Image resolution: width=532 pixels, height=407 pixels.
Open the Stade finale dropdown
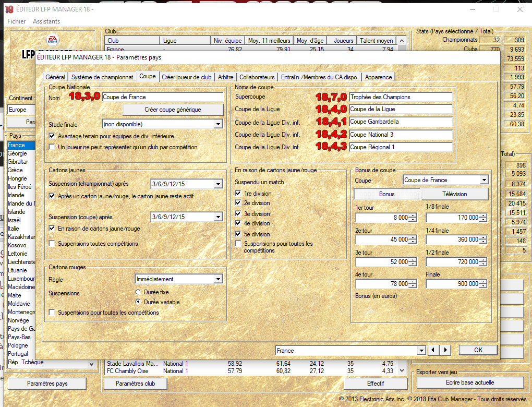click(219, 124)
